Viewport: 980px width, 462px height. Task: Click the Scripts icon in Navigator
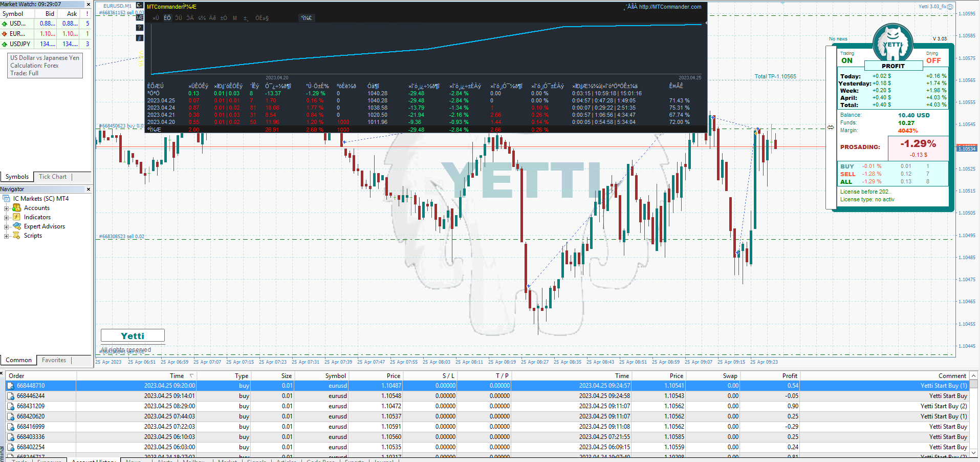coord(17,236)
